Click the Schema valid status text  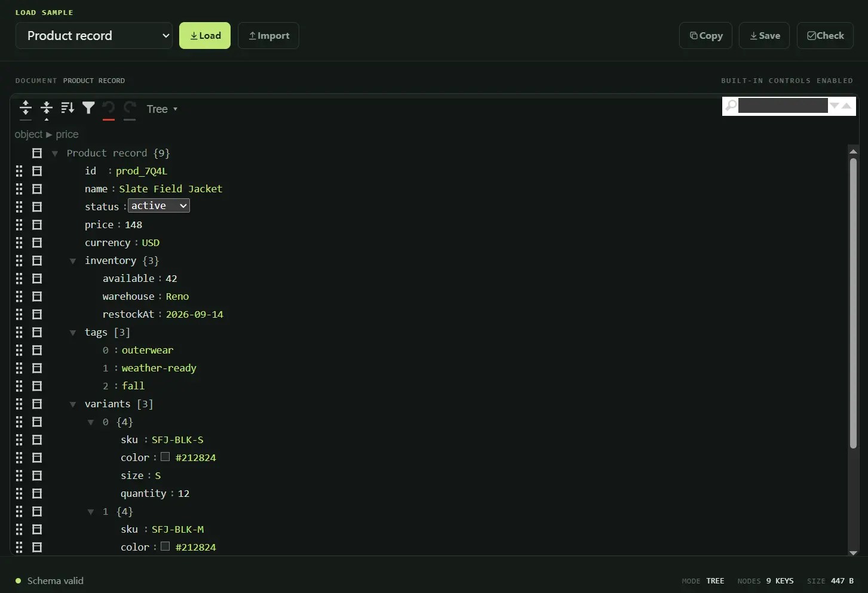(56, 580)
